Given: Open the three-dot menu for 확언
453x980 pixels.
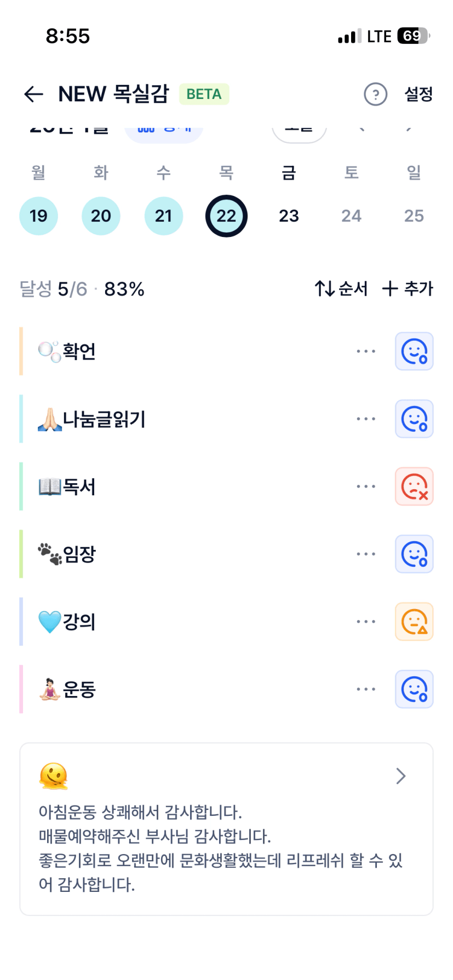Looking at the screenshot, I should click(365, 351).
